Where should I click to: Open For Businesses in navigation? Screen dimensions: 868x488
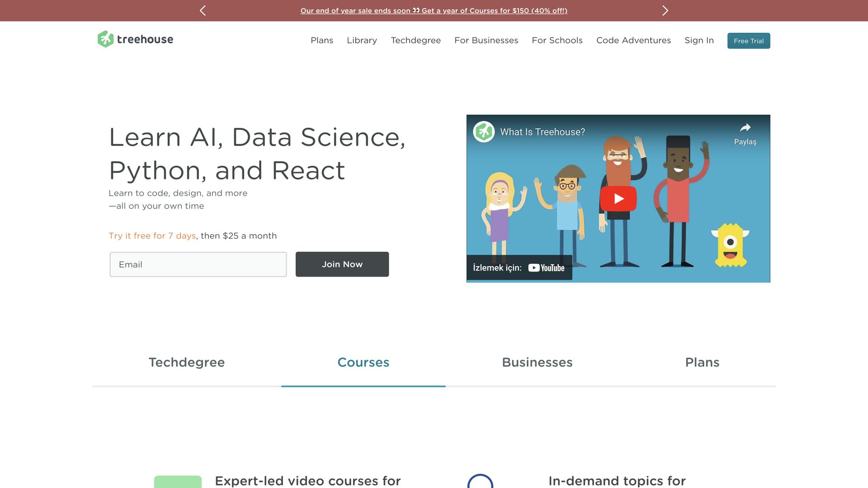click(x=486, y=40)
